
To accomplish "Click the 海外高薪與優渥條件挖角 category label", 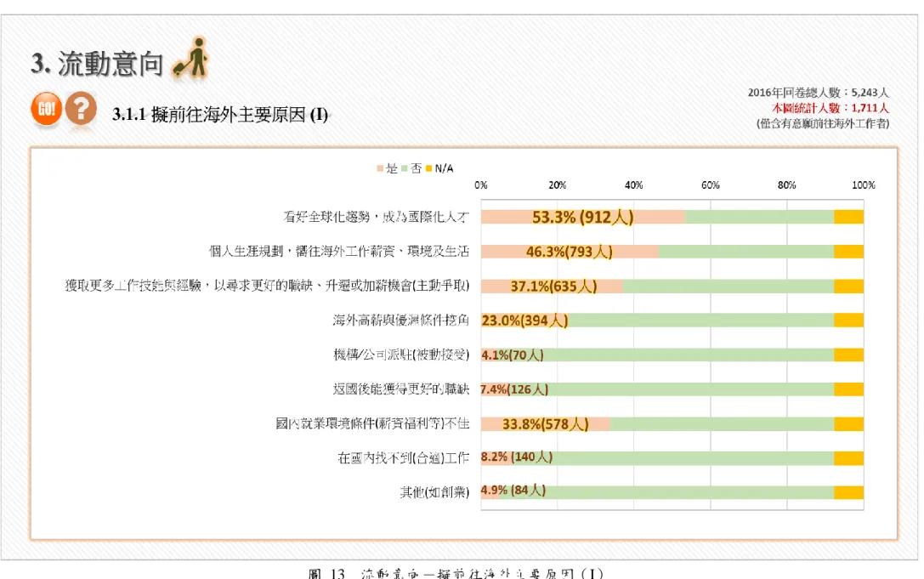I will click(400, 321).
